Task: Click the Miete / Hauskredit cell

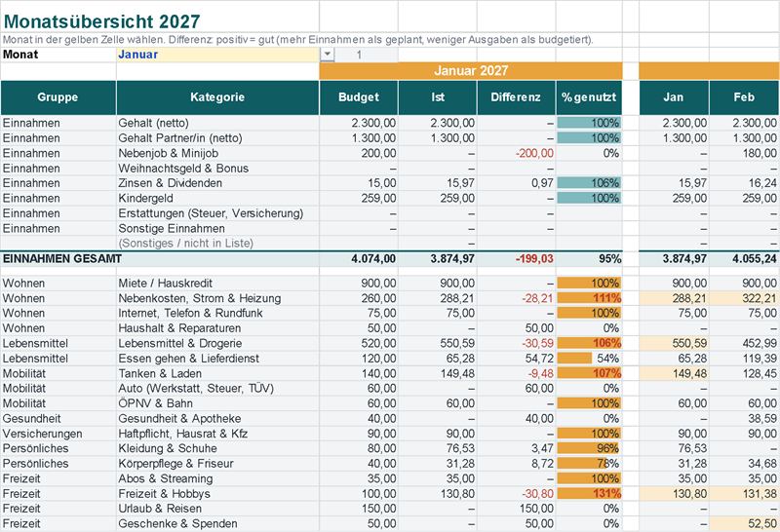Action: coord(217,283)
